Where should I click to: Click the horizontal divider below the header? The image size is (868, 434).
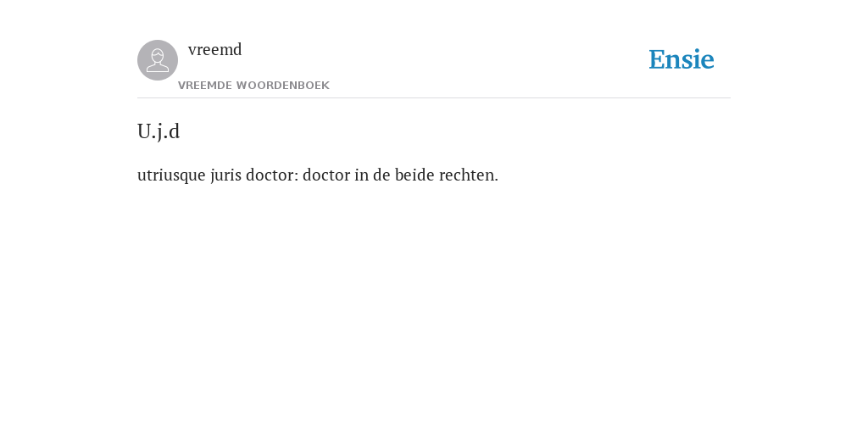(x=434, y=98)
